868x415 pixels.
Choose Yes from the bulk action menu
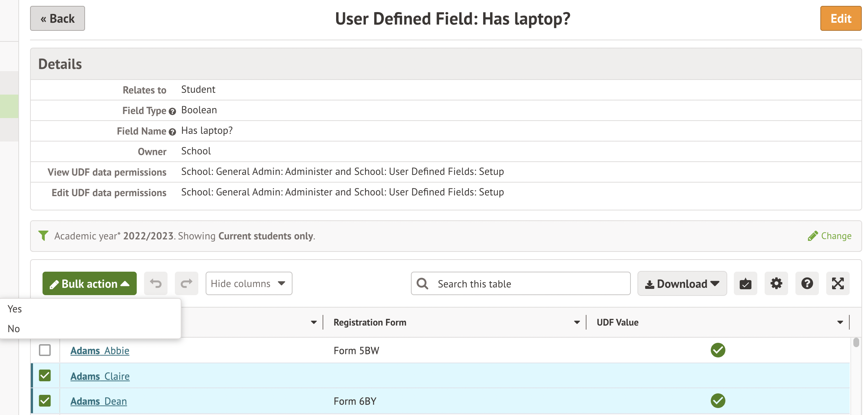15,309
